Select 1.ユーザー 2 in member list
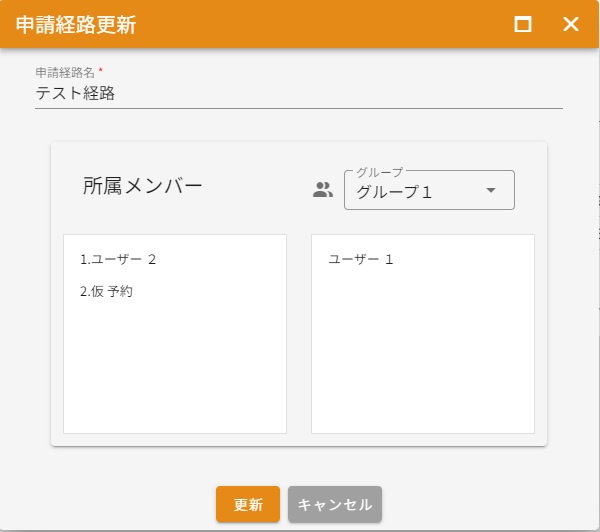Screen dimensions: 600x532 click(118, 259)
